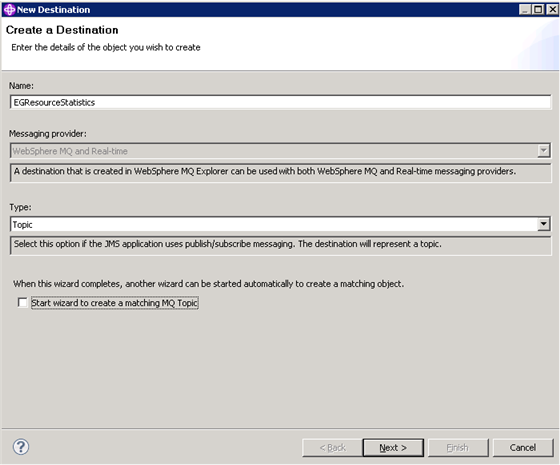Select the Type combo box showing Topic
This screenshot has width=560, height=465.
pos(280,224)
